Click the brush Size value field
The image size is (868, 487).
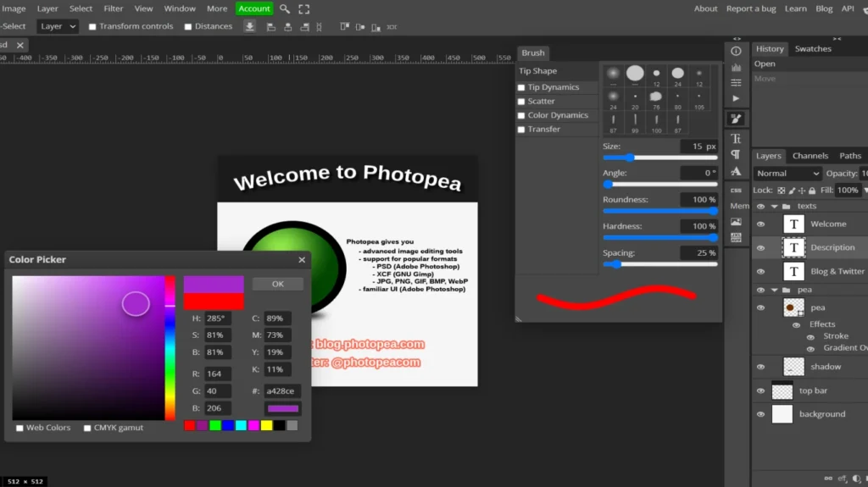(x=698, y=146)
